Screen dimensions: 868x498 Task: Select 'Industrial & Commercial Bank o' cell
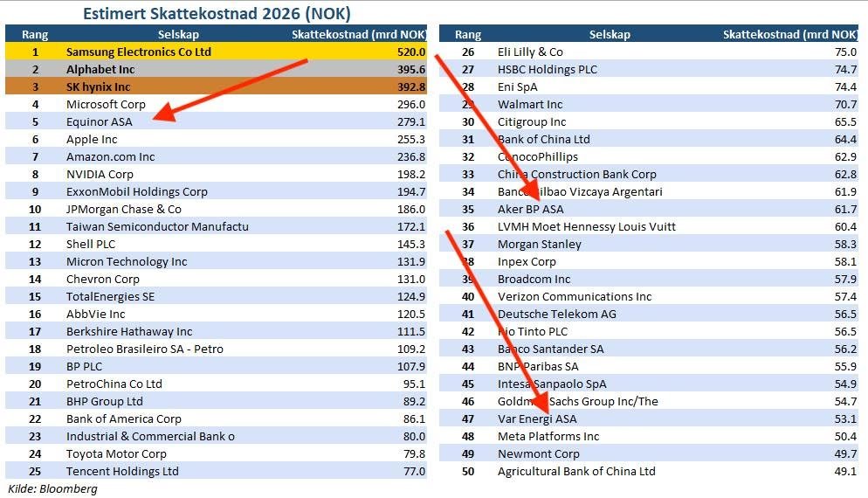[150, 437]
